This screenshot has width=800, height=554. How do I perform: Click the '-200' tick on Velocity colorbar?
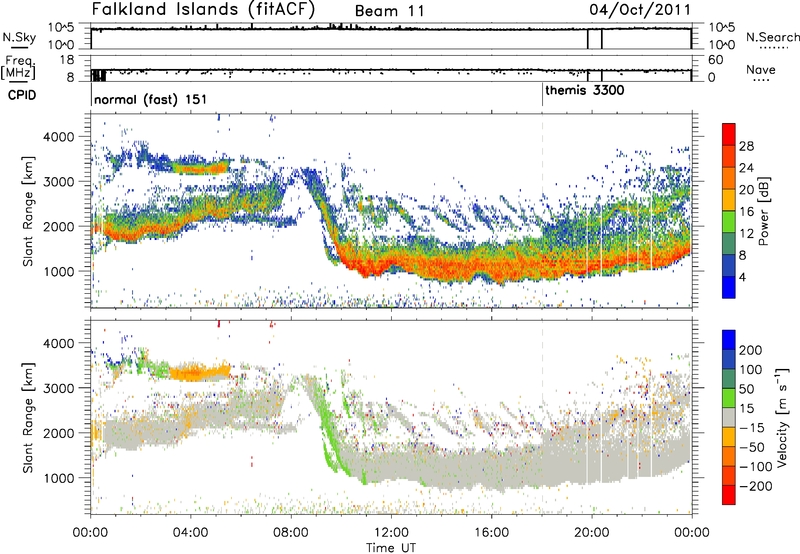(x=755, y=486)
